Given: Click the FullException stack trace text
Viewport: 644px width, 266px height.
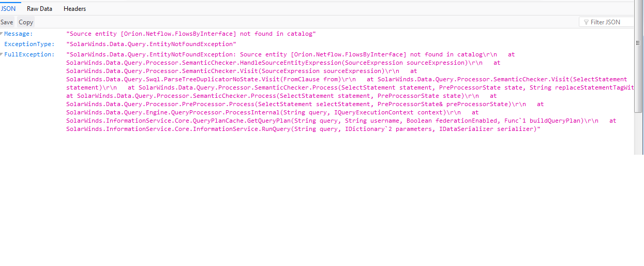Looking at the screenshot, I should click(350, 92).
